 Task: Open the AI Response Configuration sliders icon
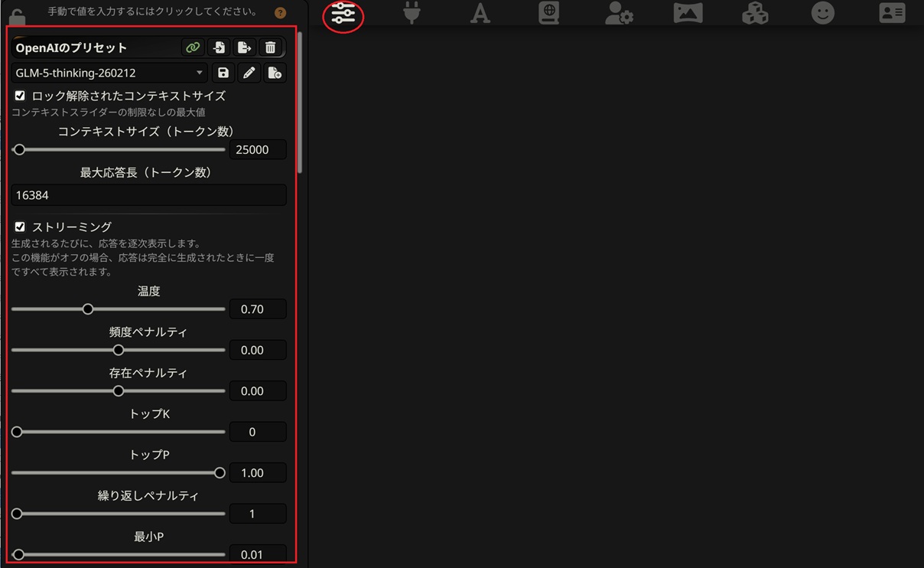(343, 14)
